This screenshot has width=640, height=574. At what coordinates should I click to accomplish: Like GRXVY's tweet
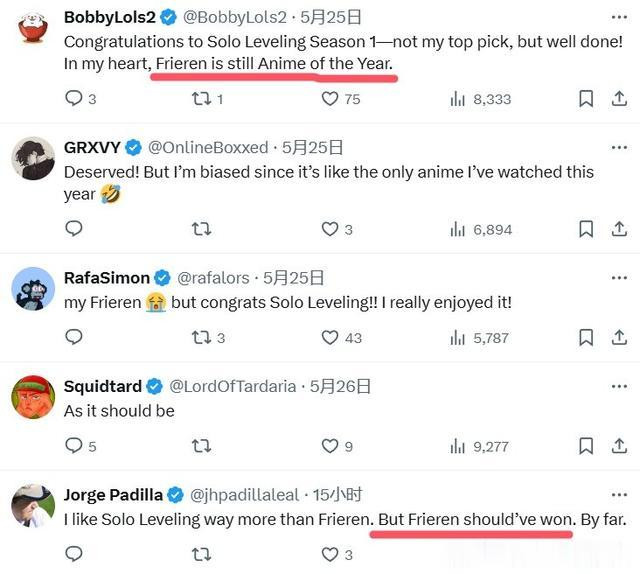(330, 229)
